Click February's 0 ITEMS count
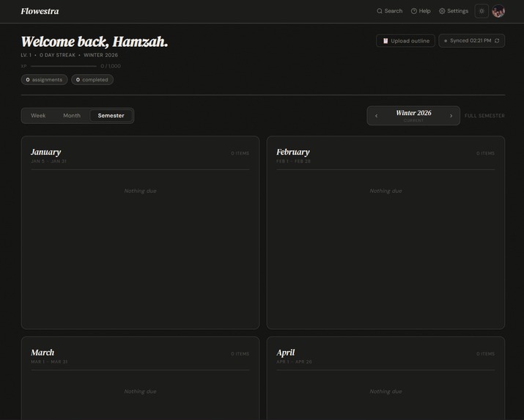This screenshot has width=524, height=420. pos(486,153)
